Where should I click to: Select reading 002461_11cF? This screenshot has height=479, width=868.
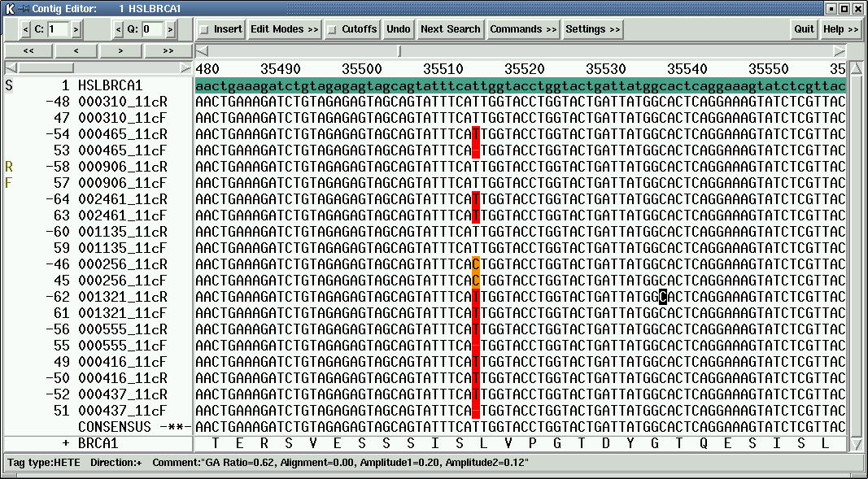tap(122, 216)
